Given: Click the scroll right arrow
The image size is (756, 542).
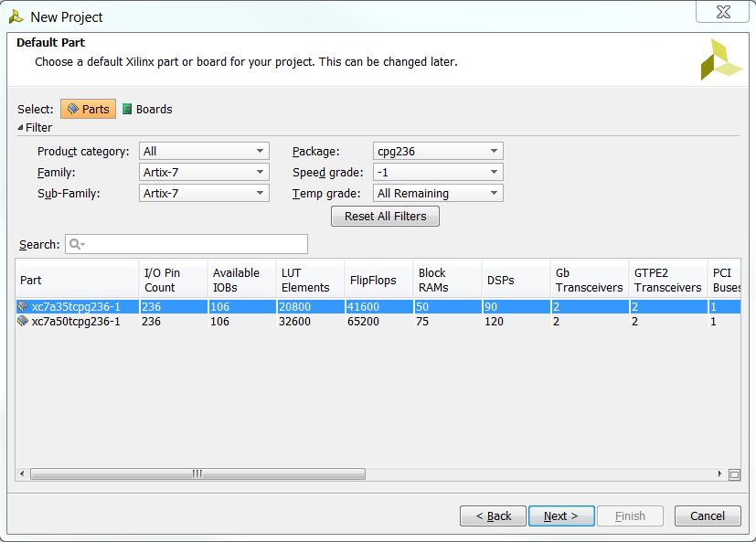Looking at the screenshot, I should 719,474.
